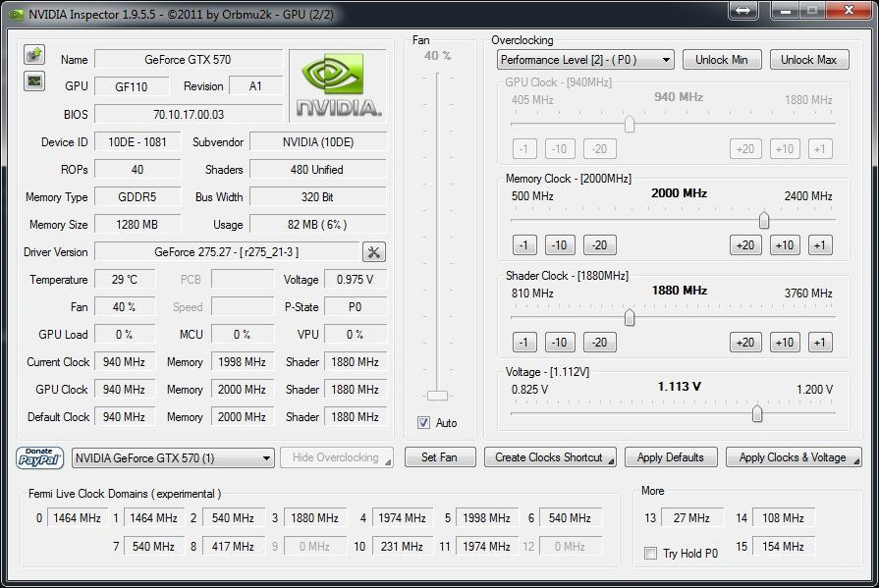Viewport: 879px width, 588px height.
Task: Click GPU Clock -10 button
Action: (560, 148)
